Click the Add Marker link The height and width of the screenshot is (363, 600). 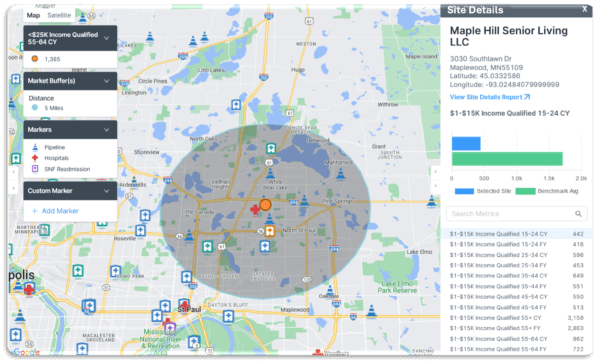pos(60,211)
